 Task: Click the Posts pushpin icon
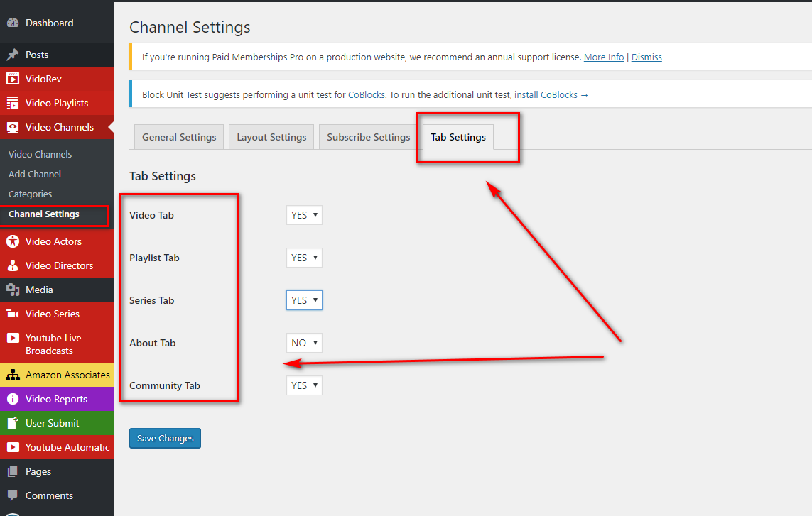[x=13, y=55]
